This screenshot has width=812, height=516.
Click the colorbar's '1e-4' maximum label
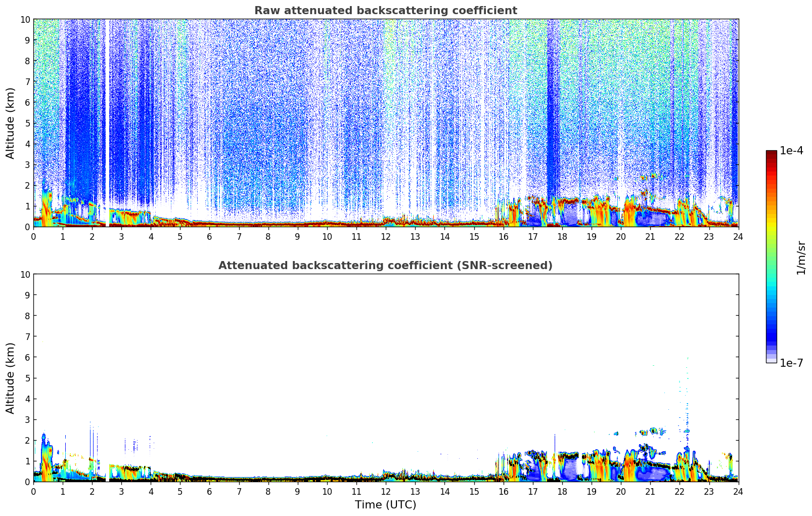point(791,151)
